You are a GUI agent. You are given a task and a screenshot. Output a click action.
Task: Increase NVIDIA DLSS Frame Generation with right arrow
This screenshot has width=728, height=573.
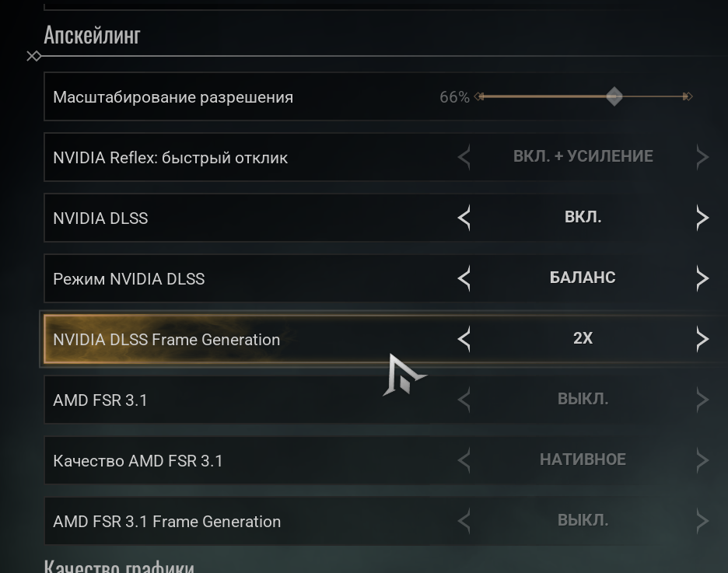[702, 339]
